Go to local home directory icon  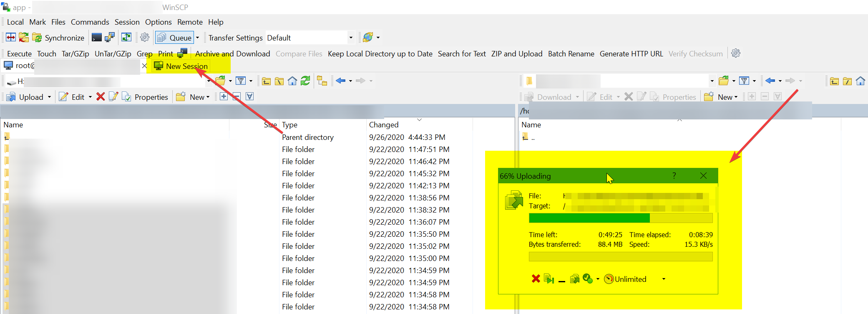(292, 81)
